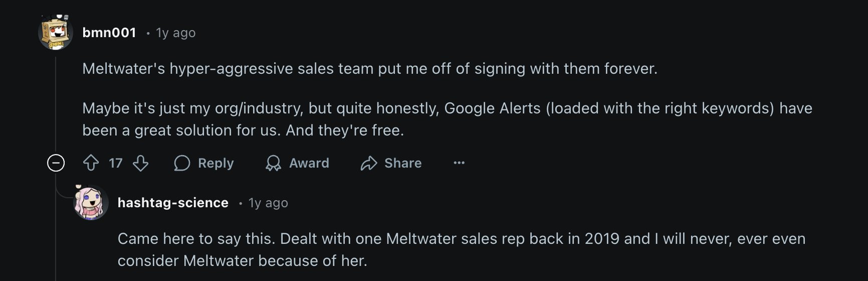Image resolution: width=868 pixels, height=281 pixels.
Task: Open bmn001's avatar profile picture
Action: (x=56, y=32)
